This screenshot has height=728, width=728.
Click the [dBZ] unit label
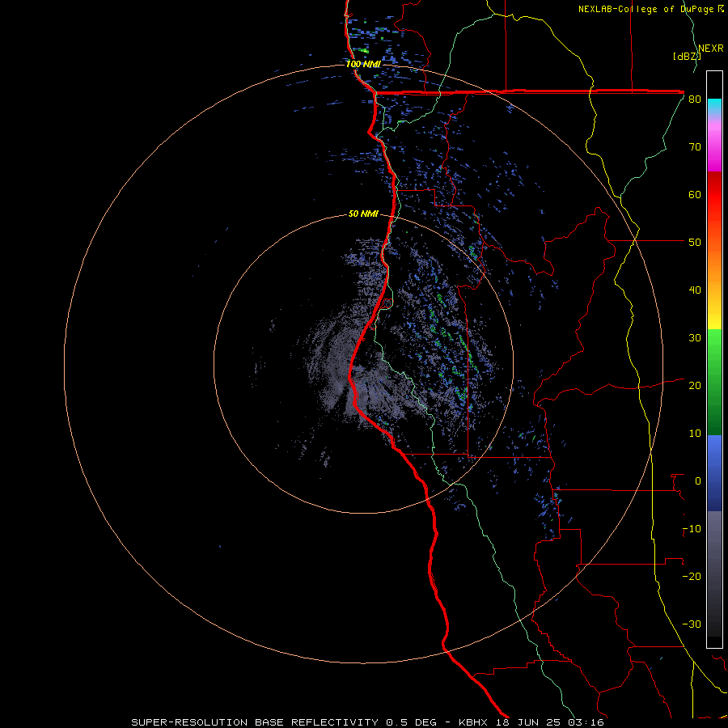point(687,57)
